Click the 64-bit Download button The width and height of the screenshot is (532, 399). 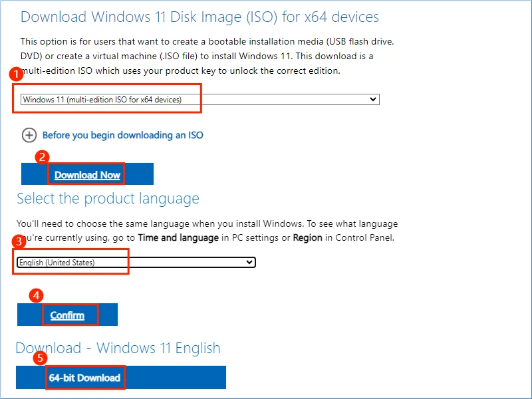121,377
